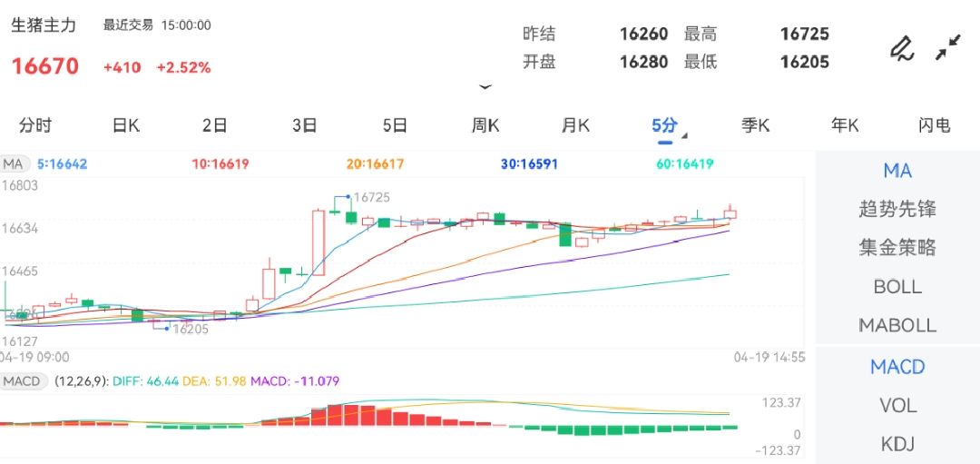Click the high marker 16725 on chart
Image resolution: width=980 pixels, height=464 pixels.
(x=371, y=198)
